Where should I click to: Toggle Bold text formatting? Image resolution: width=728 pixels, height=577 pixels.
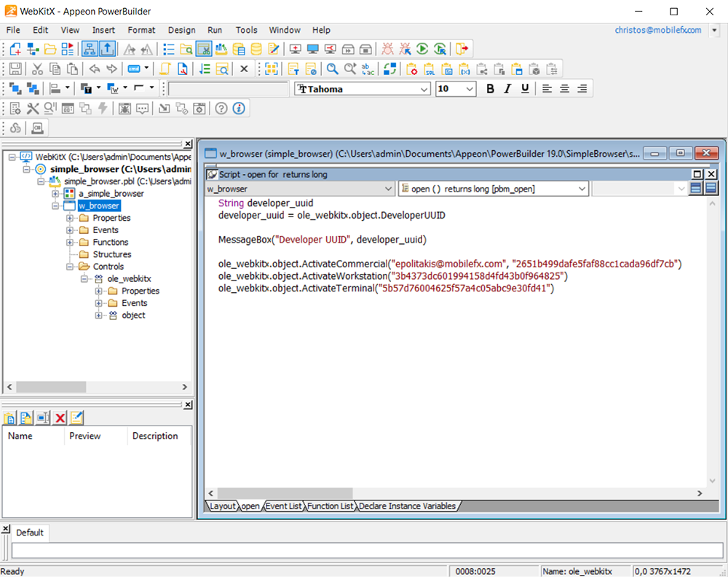point(490,88)
